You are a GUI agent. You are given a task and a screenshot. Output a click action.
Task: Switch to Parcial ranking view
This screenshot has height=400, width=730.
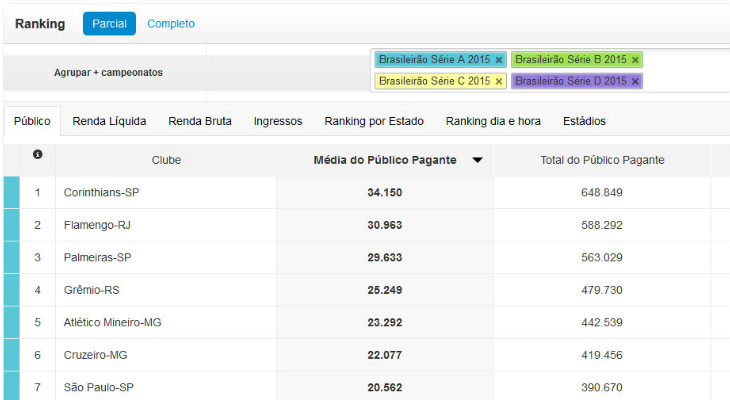pyautogui.click(x=109, y=24)
